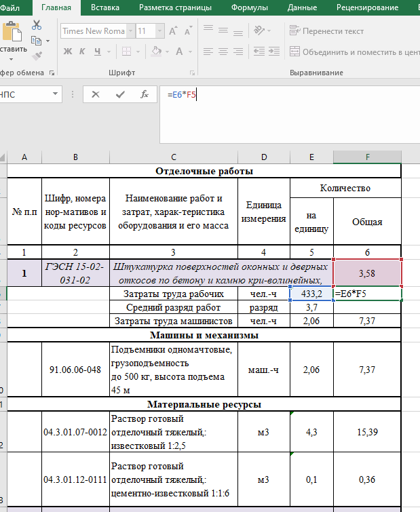This screenshot has width=420, height=512.
Task: Open the Name Box dropdown arrow
Action: [55, 94]
